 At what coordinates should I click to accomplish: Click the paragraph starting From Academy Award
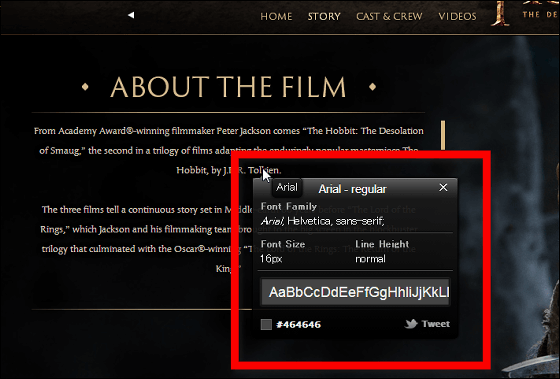coord(229,150)
